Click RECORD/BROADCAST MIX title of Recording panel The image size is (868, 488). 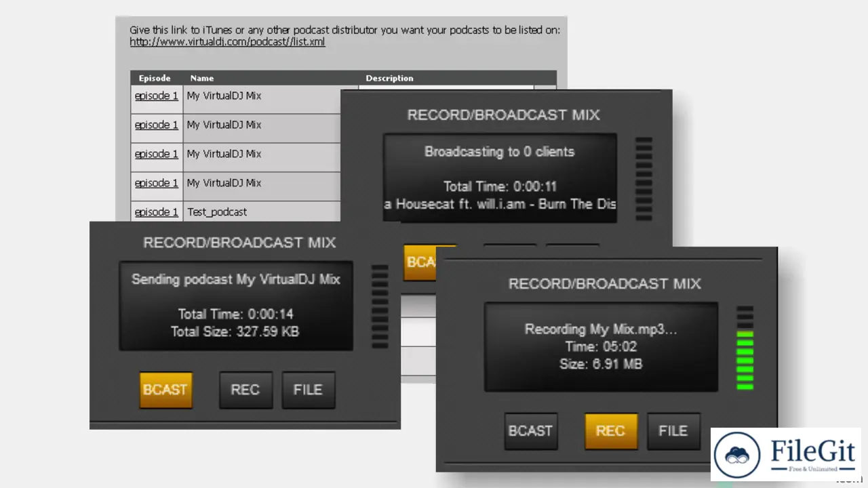605,284
